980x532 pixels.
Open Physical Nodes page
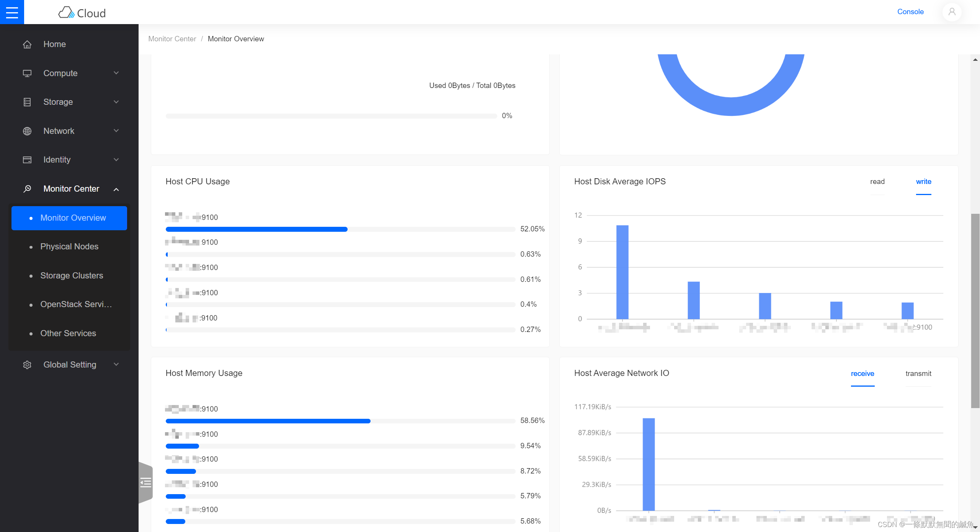[69, 247]
